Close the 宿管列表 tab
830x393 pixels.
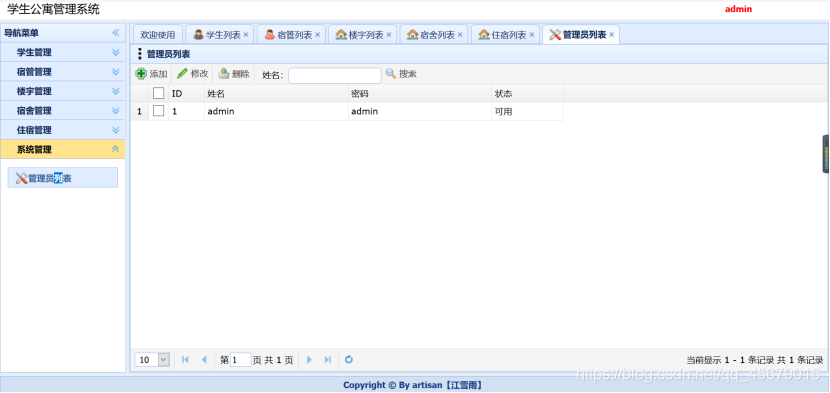click(318, 34)
